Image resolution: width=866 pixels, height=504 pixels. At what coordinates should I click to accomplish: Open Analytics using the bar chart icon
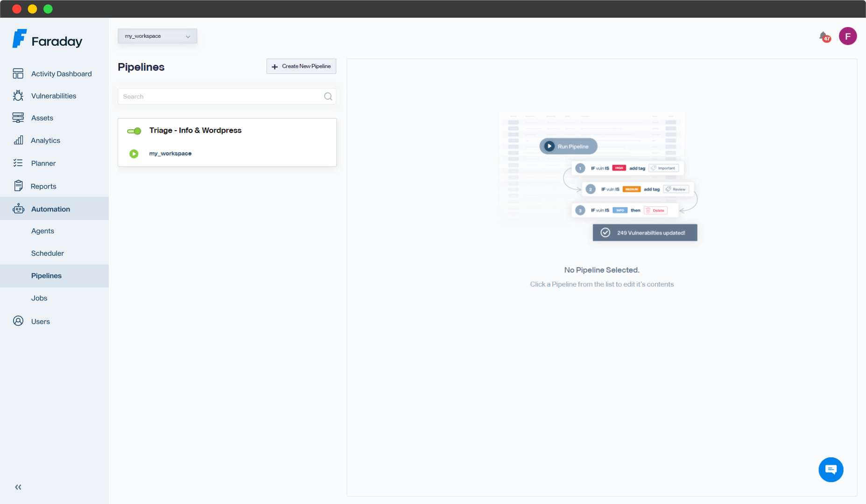[x=18, y=140]
